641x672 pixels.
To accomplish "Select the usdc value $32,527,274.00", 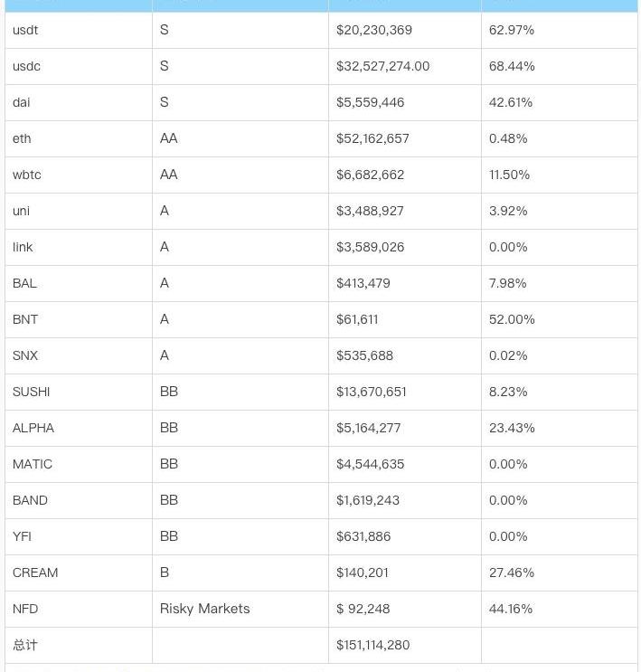I will (x=382, y=66).
